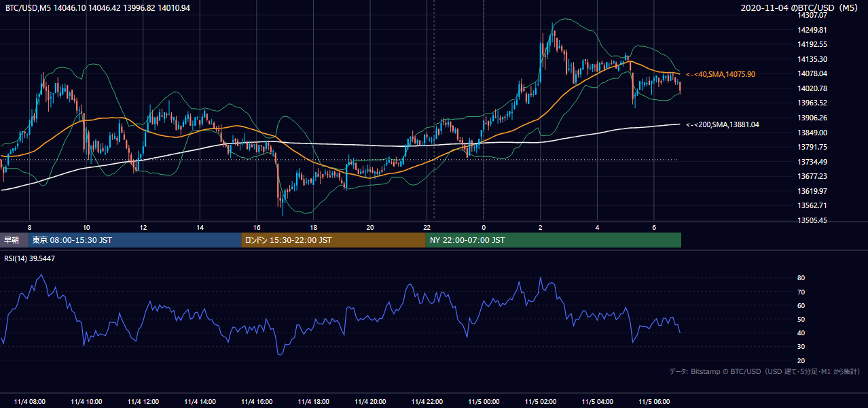868x408 pixels.
Task: Click the 11/4 16:00 time label
Action: point(257,401)
